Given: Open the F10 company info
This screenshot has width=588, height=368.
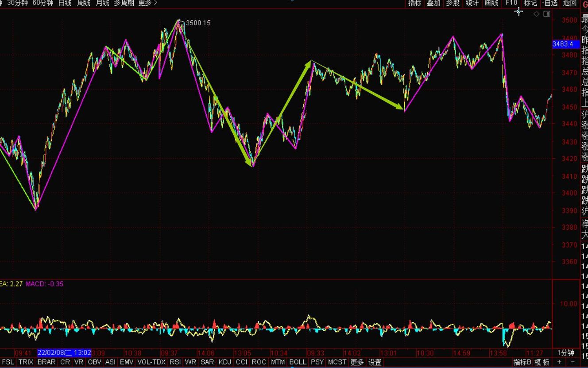Looking at the screenshot, I should pyautogui.click(x=511, y=3).
